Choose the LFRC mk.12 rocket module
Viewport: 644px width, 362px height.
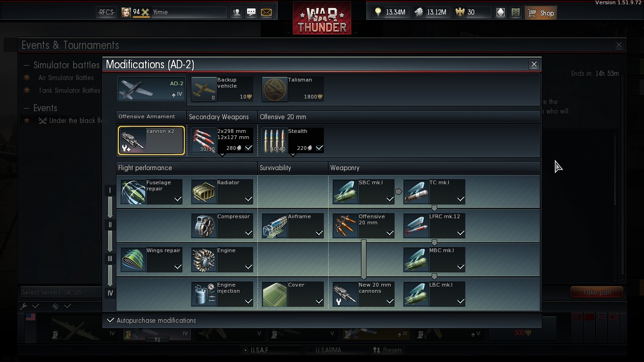click(434, 226)
